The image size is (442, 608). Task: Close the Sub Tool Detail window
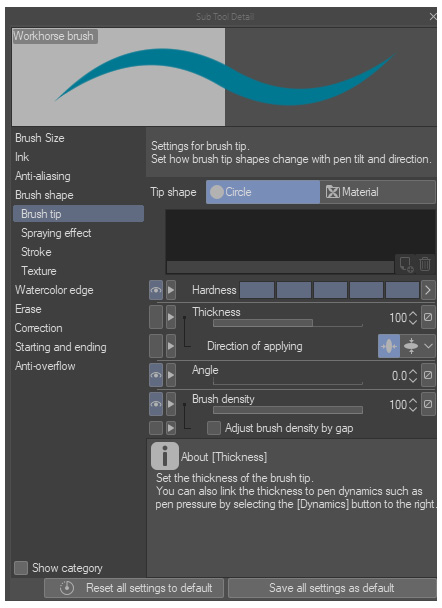point(433,17)
